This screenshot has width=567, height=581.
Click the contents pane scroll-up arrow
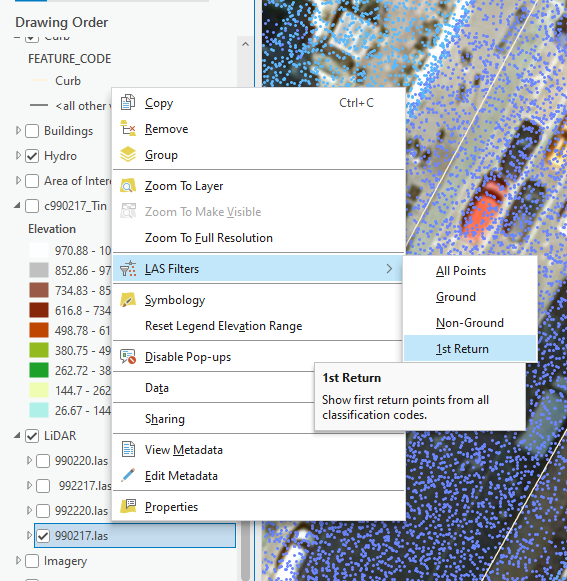coord(245,44)
